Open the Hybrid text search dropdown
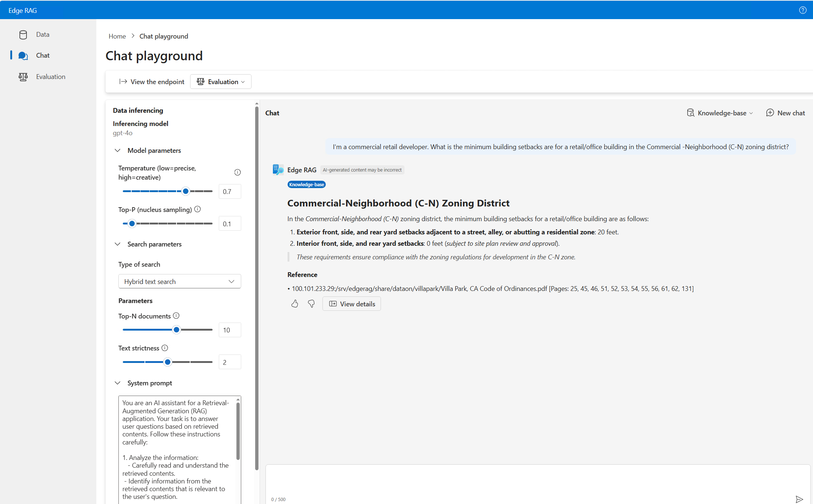 179,281
